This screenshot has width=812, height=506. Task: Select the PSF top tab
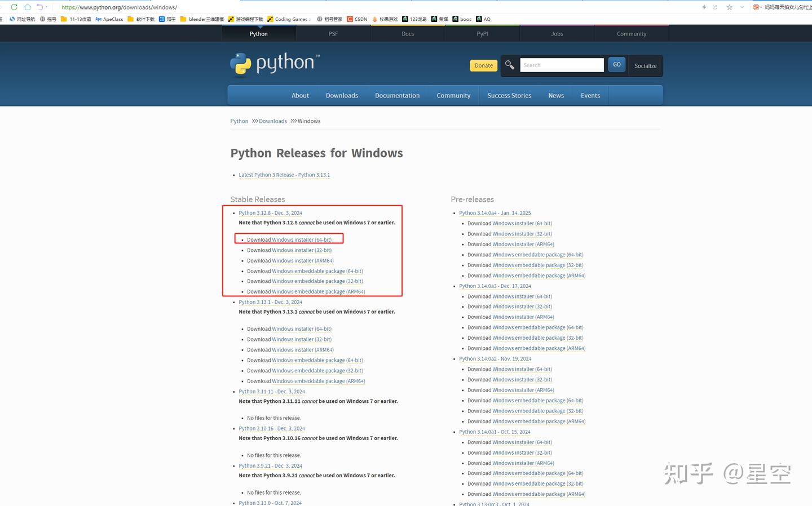[333, 34]
